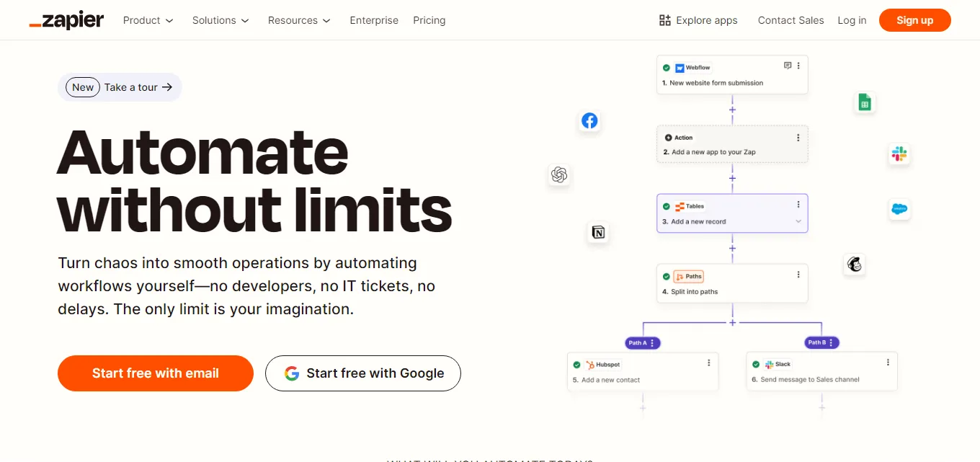
Task: Click the Slack floating app icon
Action: click(899, 154)
